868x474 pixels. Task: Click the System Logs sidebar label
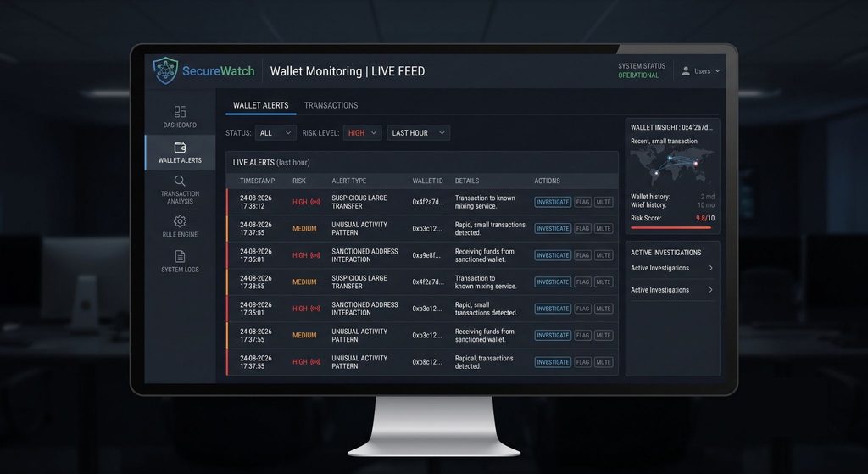click(180, 270)
